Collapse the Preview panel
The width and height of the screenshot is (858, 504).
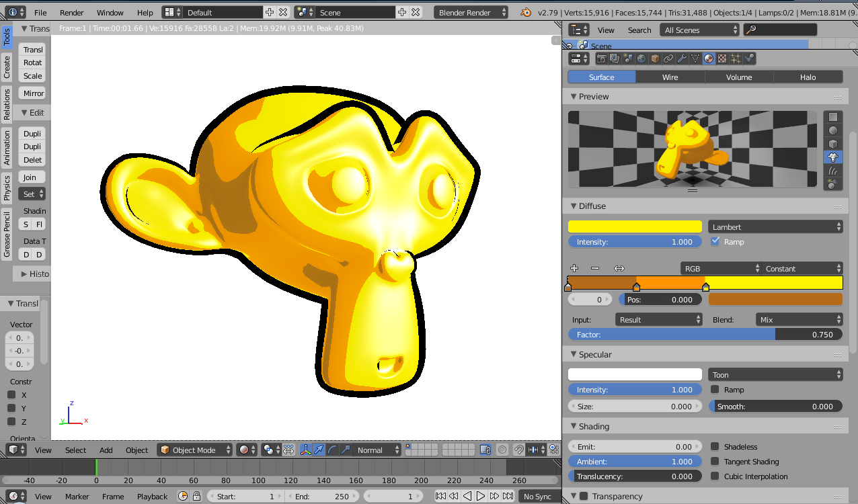[x=574, y=96]
